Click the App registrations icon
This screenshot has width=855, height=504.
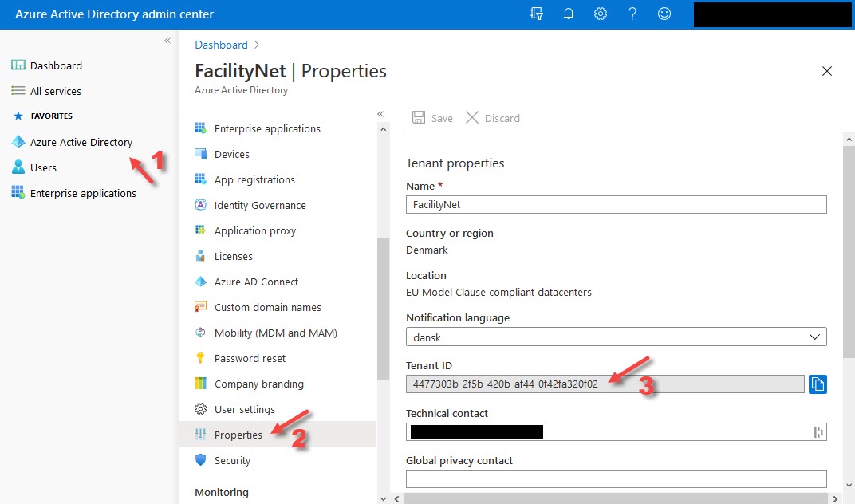point(201,179)
